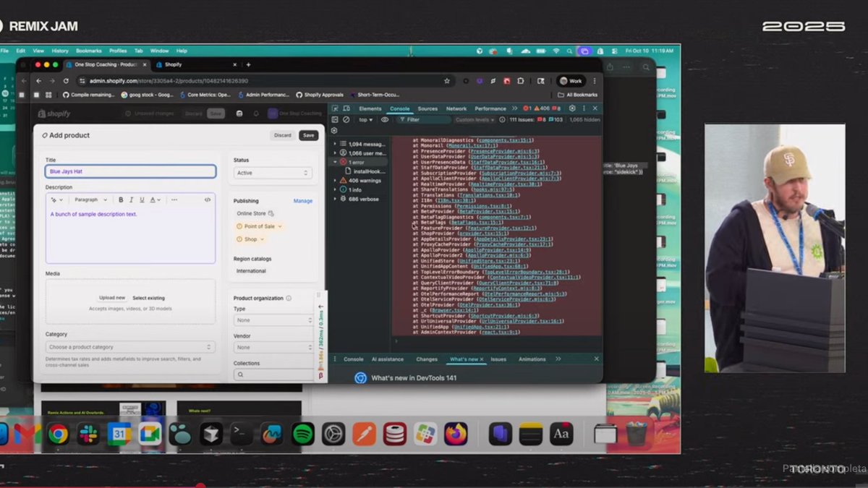Focus the product Title input field
Image resolution: width=868 pixels, height=488 pixels.
pos(130,171)
